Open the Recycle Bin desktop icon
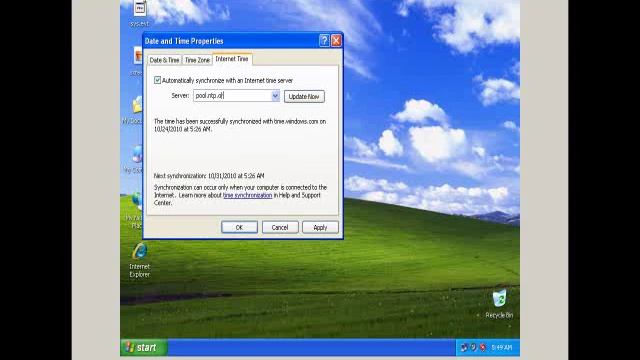The width and height of the screenshot is (640, 360). (x=499, y=304)
